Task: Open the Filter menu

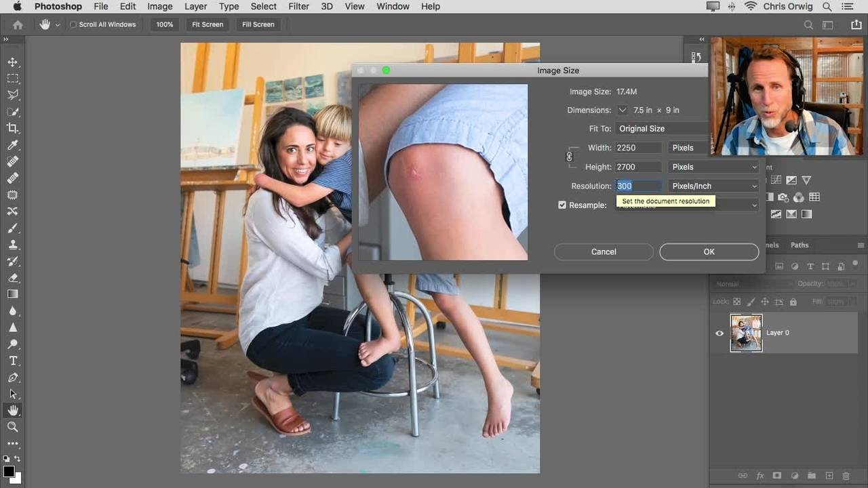Action: (298, 6)
